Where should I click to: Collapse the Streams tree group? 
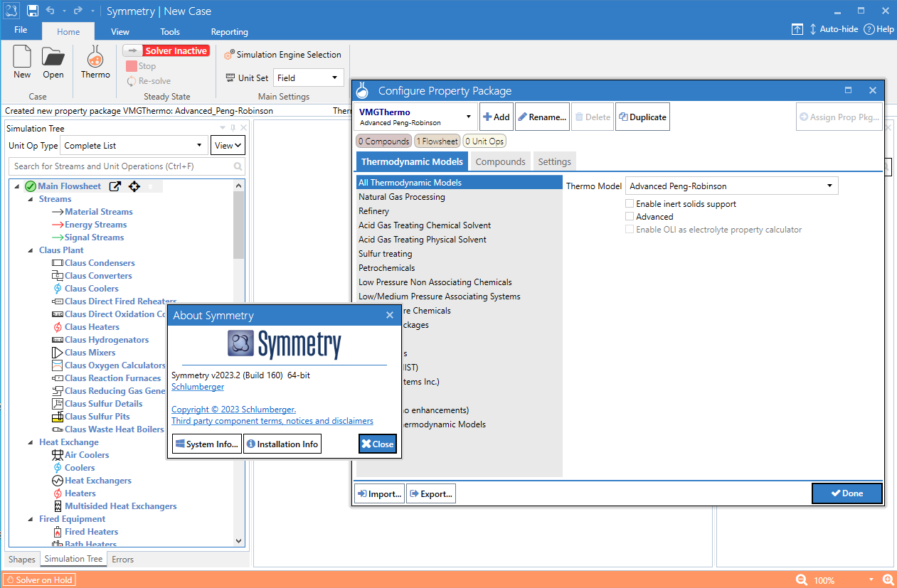(x=31, y=199)
